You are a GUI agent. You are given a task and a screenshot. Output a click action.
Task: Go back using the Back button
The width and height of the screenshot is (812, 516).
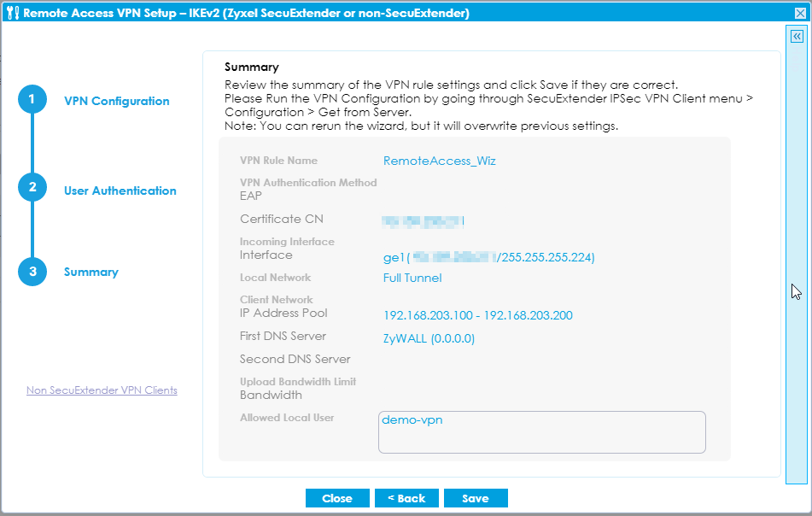pos(406,498)
